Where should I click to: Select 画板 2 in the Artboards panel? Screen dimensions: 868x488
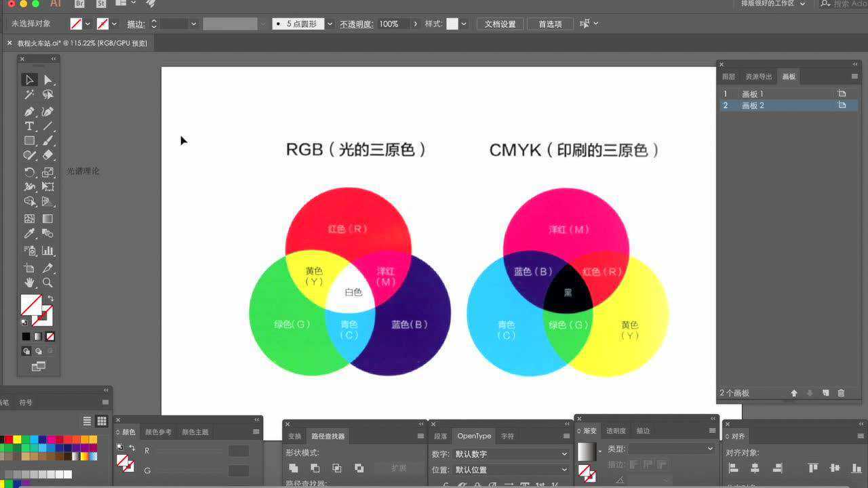click(x=753, y=105)
